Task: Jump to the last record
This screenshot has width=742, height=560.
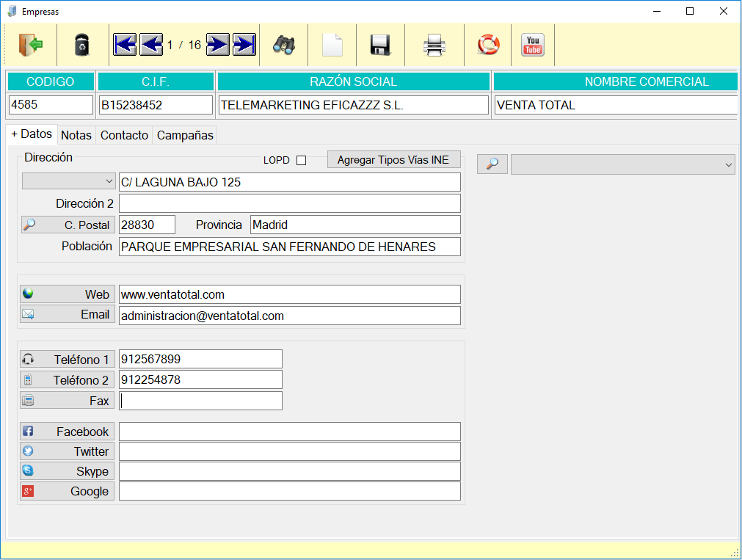Action: [x=244, y=45]
